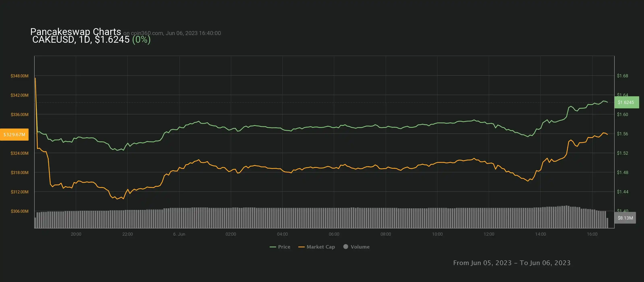Click the orange Market Cap legend line icon

pos(301,247)
